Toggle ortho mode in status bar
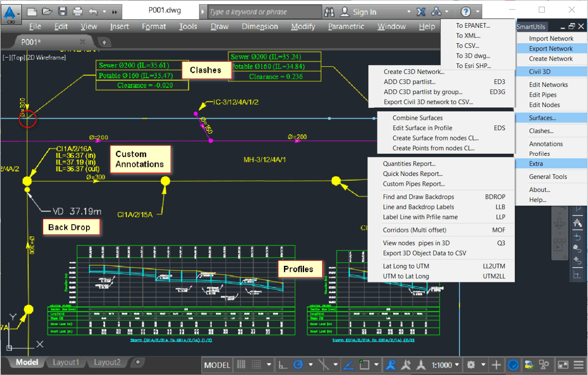Image resolution: width=588 pixels, height=375 pixels. pyautogui.click(x=283, y=365)
